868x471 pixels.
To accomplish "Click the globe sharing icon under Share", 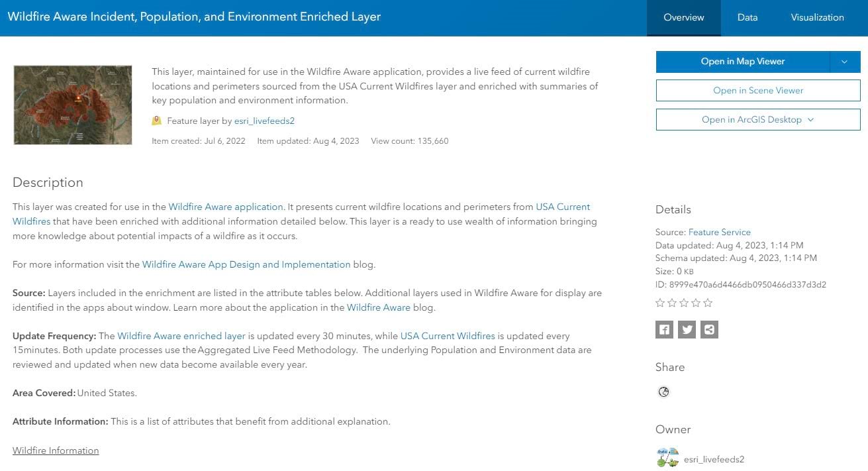I will click(663, 392).
